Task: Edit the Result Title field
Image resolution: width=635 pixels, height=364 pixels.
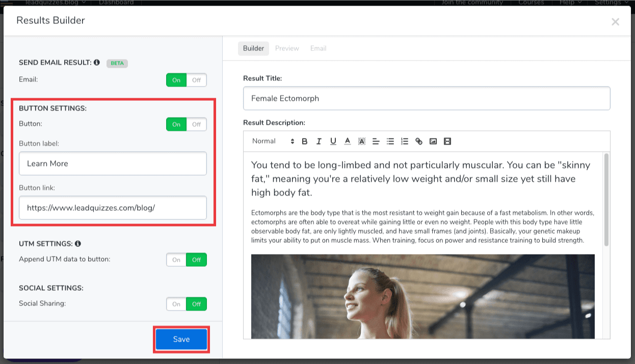Action: point(427,98)
